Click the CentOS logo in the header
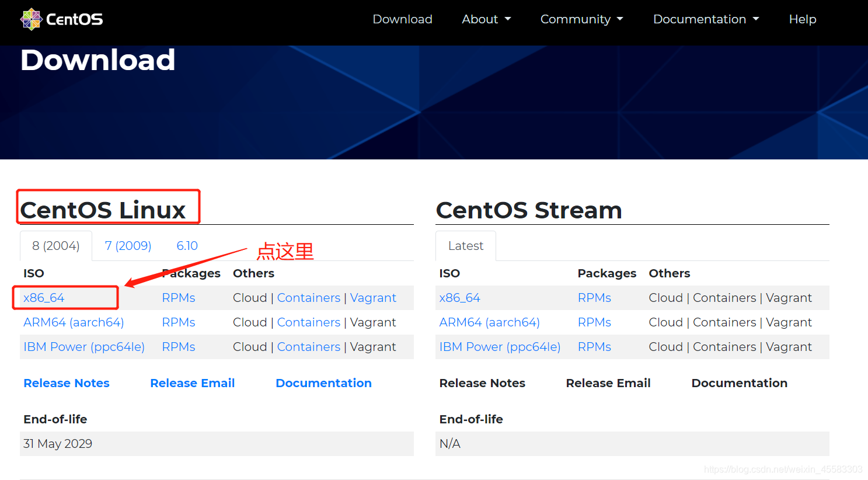This screenshot has width=868, height=480. 61,19
